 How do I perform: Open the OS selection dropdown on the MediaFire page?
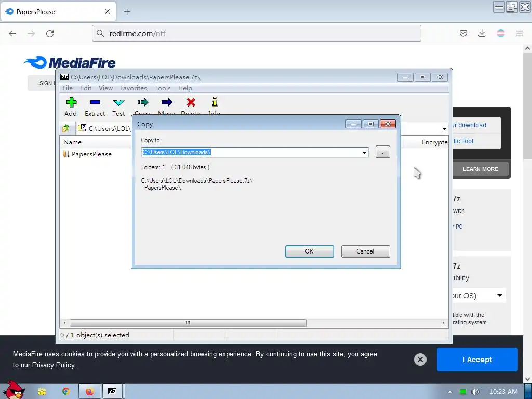[479, 296]
